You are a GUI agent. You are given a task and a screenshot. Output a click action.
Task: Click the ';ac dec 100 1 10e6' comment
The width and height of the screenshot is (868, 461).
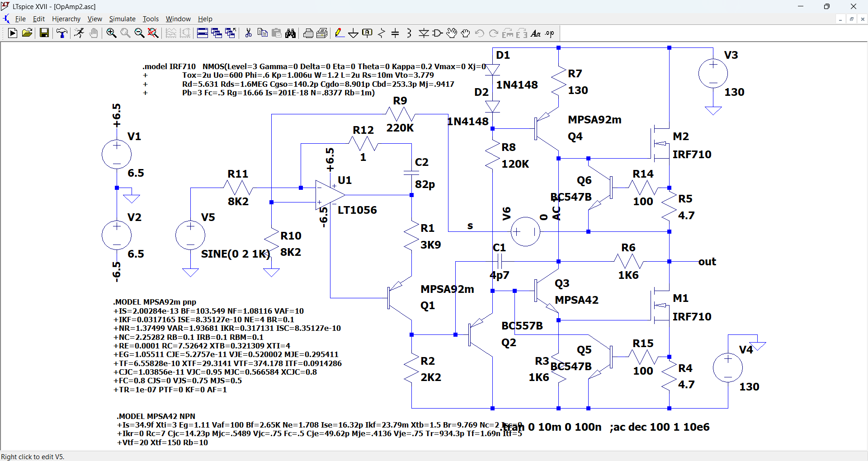(x=660, y=427)
